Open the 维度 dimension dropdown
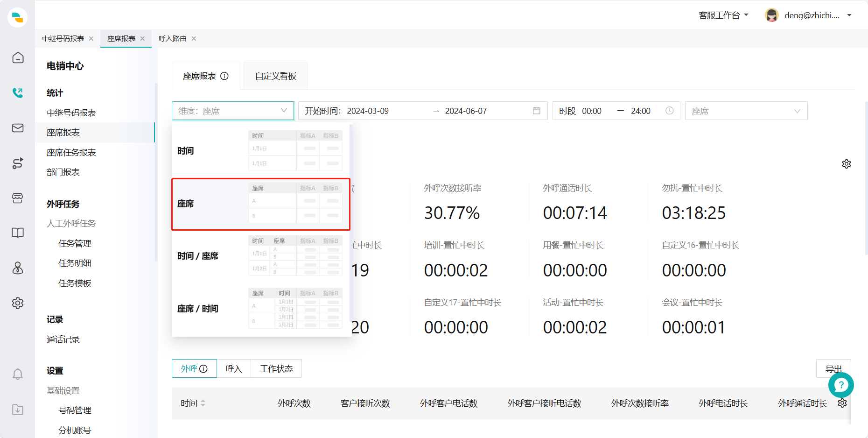Screen dimensions: 868x438 click(233, 111)
